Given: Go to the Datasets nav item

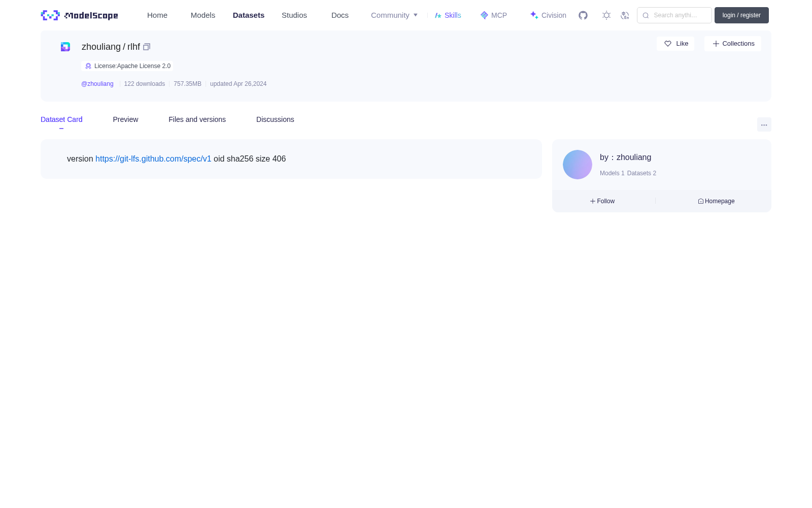Looking at the screenshot, I should pos(249,15).
